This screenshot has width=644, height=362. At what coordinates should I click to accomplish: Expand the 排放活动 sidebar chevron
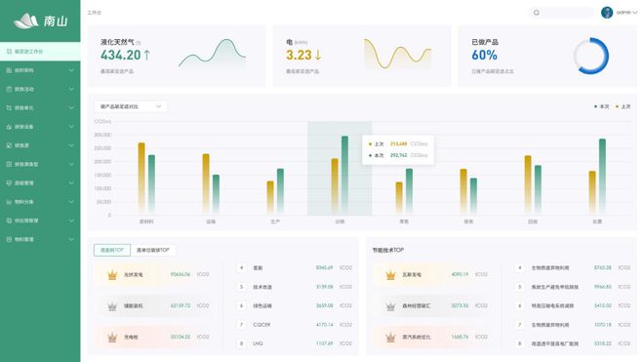pyautogui.click(x=71, y=89)
